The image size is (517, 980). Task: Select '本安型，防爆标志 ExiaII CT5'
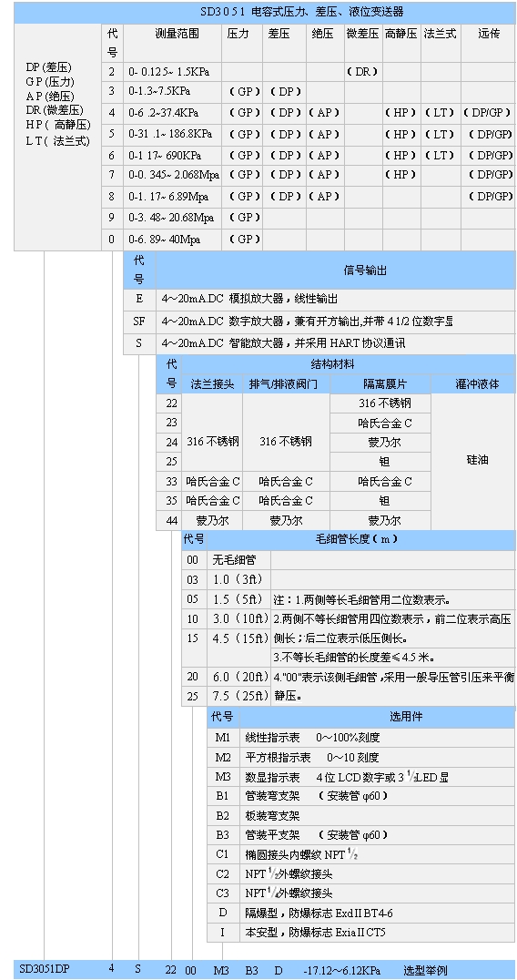click(x=315, y=934)
